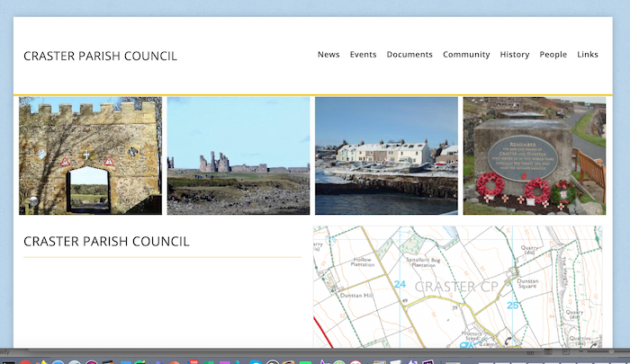
Task: Click the Craster Parish Council site title in header
Action: (100, 56)
